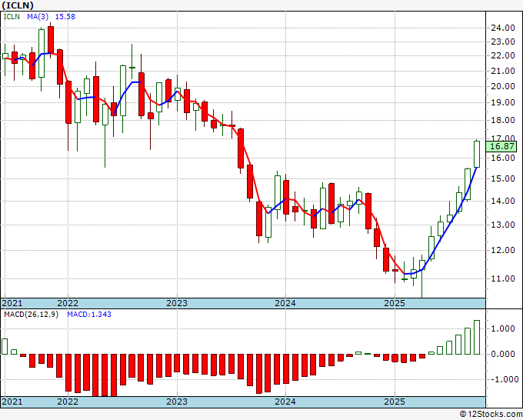Click the ICLN legend label
The height and width of the screenshot is (420, 523).
[x=12, y=16]
